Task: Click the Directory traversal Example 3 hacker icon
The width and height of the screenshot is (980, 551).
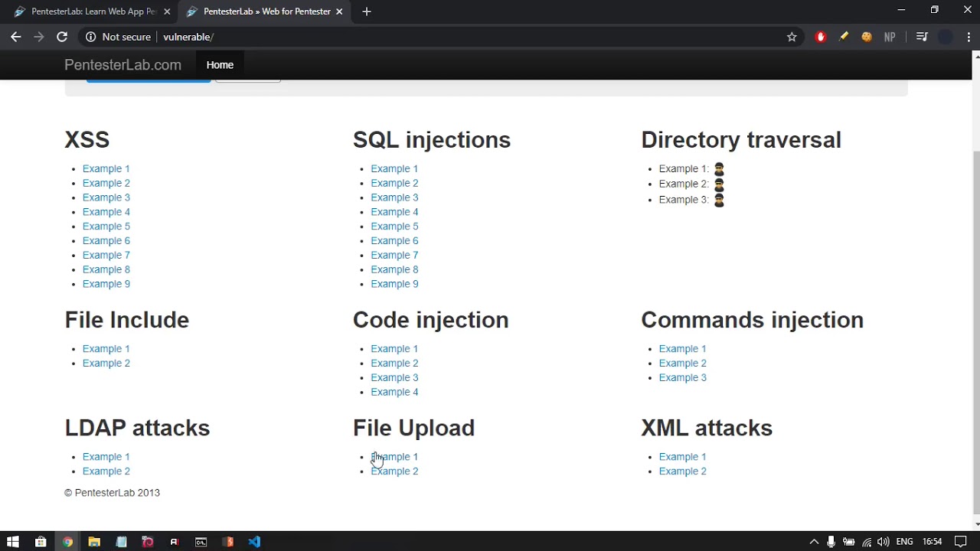Action: [x=719, y=200]
